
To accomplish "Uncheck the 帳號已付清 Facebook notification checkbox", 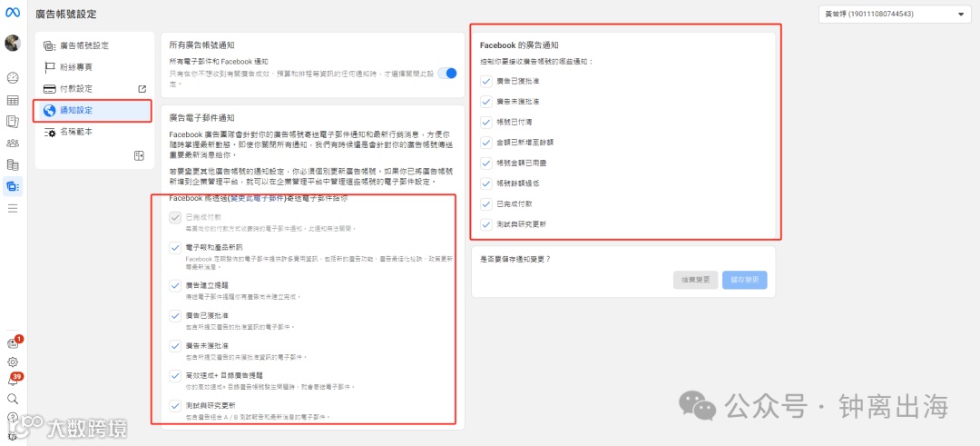I will [485, 122].
